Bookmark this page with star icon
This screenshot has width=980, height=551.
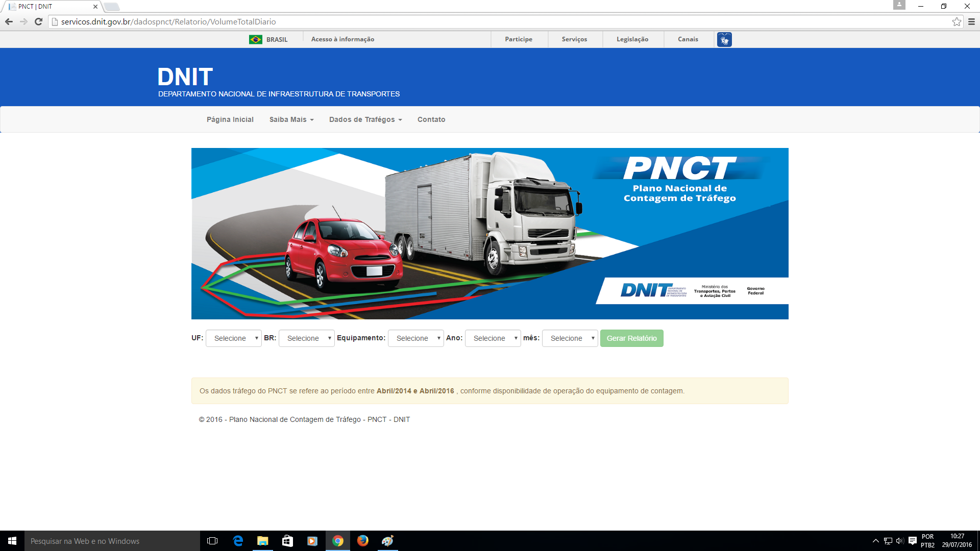click(957, 21)
